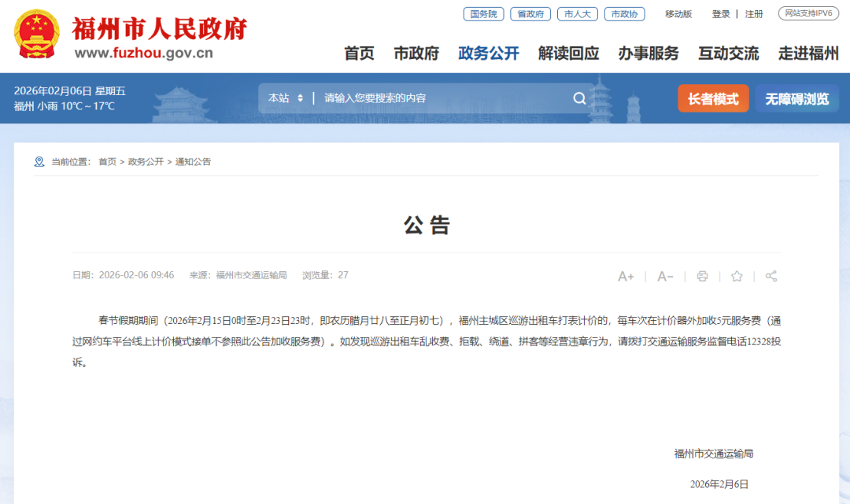The image size is (850, 504).
Task: Enlarge article text with the A+ icon
Action: (626, 276)
